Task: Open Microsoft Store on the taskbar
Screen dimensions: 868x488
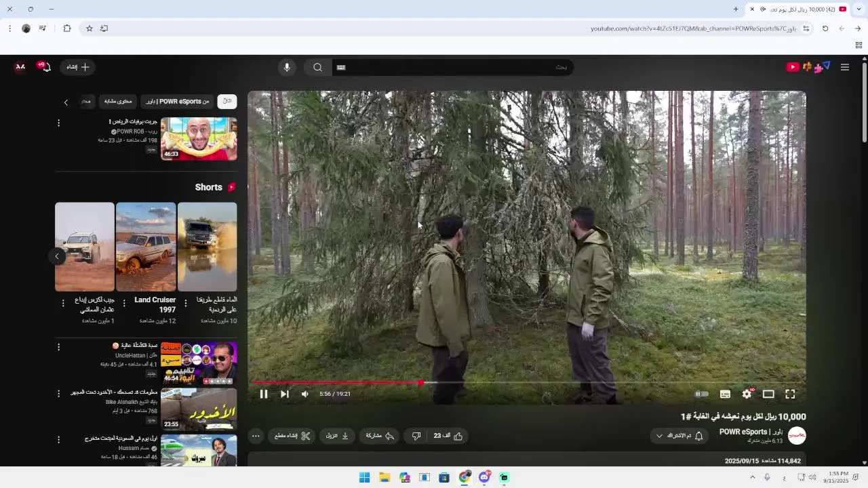Action: 444,477
